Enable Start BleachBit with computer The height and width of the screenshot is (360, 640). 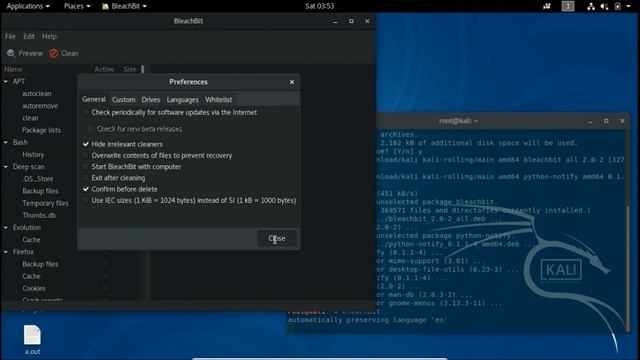pyautogui.click(x=85, y=167)
